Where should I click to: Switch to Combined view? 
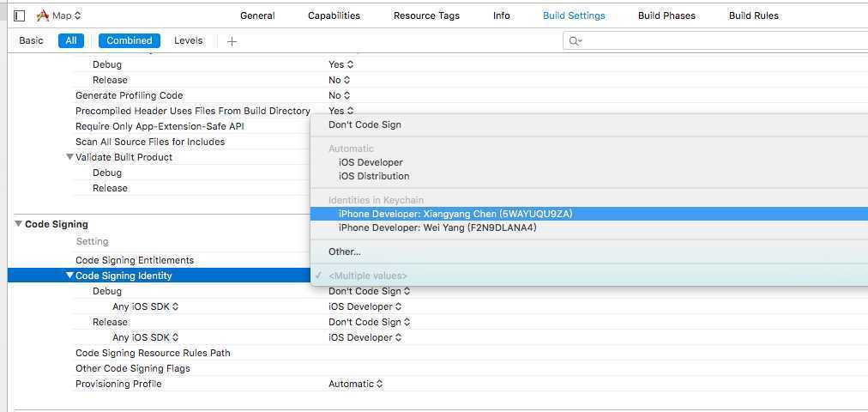pyautogui.click(x=130, y=40)
